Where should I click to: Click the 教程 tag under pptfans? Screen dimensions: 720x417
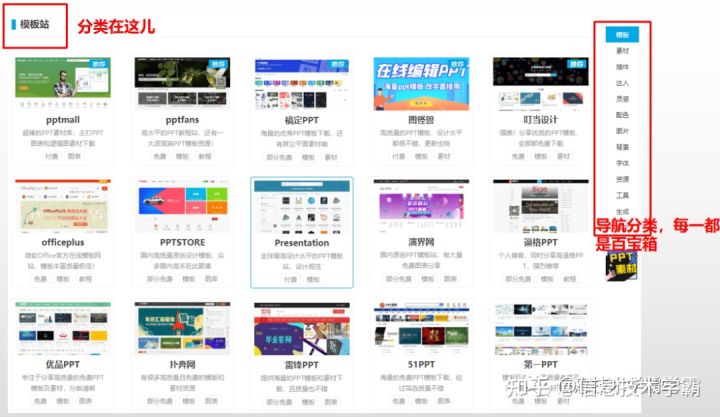(x=205, y=157)
